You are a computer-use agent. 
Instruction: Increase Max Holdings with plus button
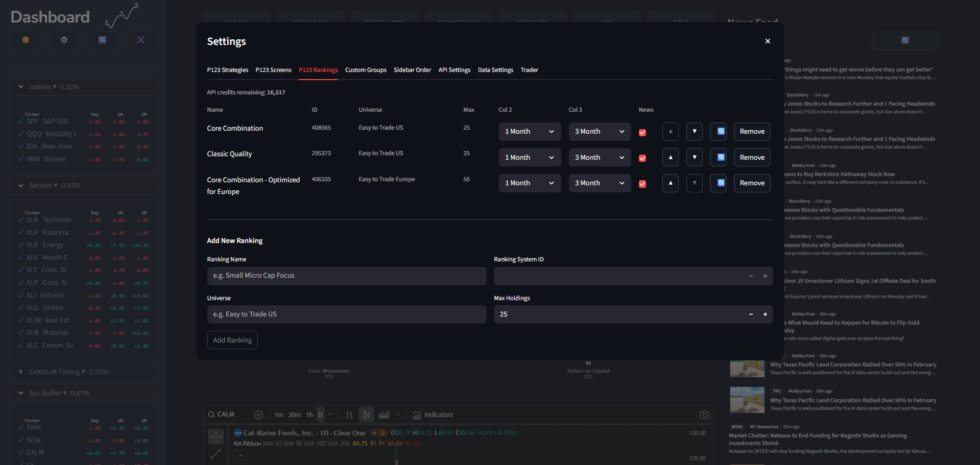[765, 314]
